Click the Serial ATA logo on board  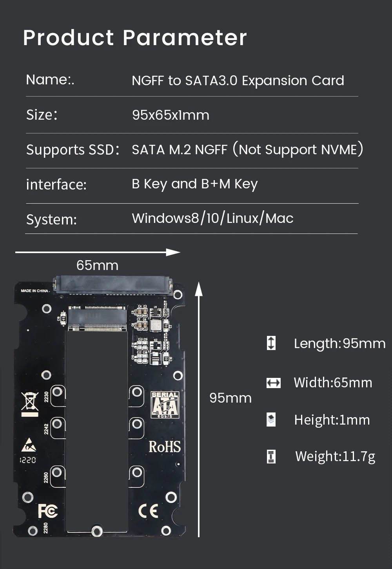[x=165, y=405]
